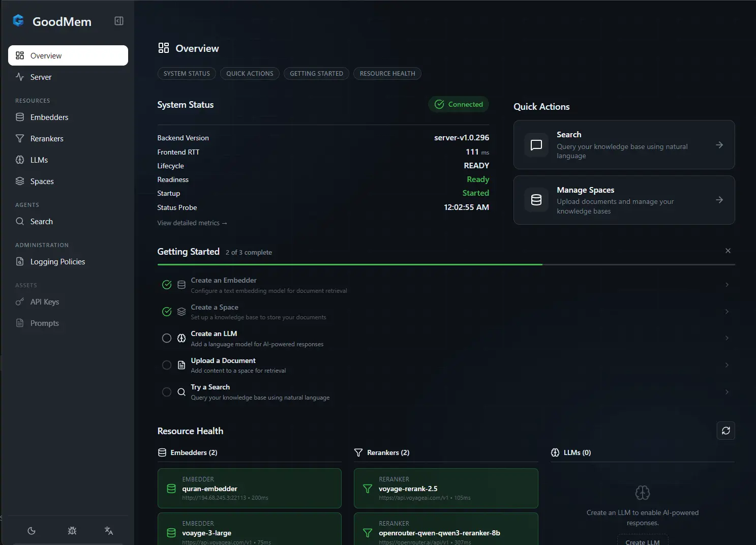Screen dimensions: 756x545
Task: Open API Keys in sidebar
Action: [68, 302]
